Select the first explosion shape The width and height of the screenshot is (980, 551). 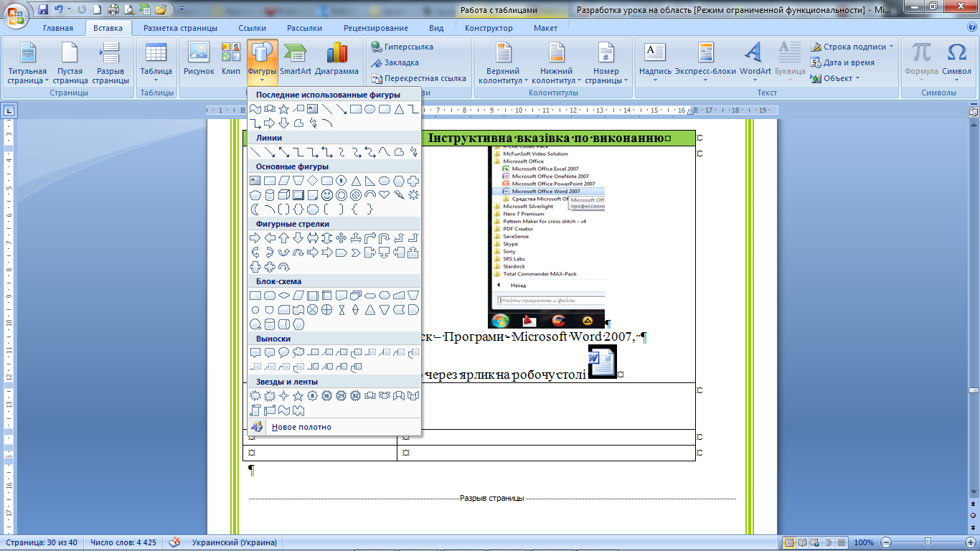coord(255,396)
